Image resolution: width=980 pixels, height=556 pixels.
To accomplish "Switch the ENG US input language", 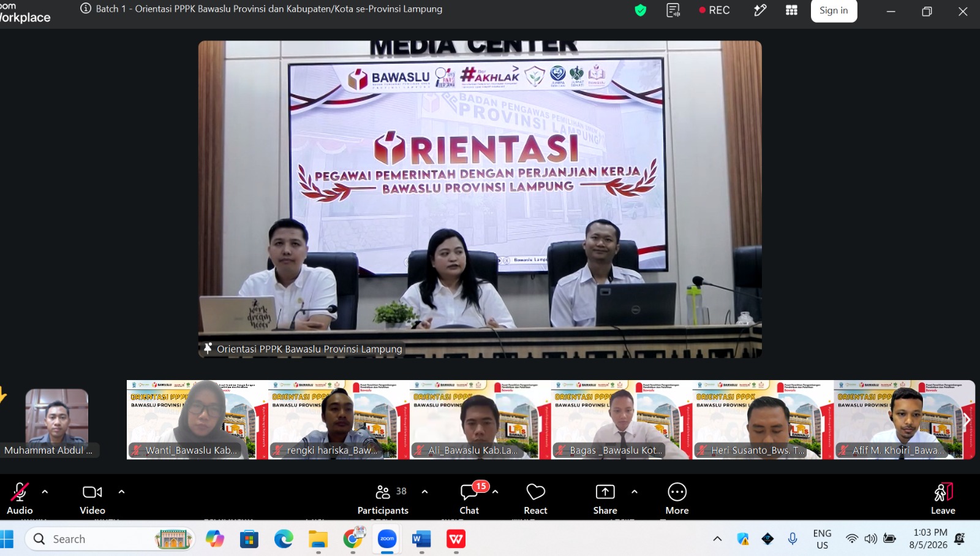I will [822, 539].
